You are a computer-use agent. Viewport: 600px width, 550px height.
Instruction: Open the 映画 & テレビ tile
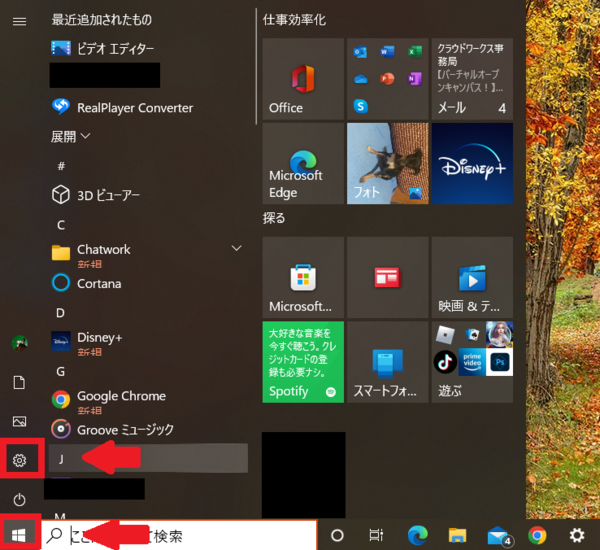[x=472, y=277]
